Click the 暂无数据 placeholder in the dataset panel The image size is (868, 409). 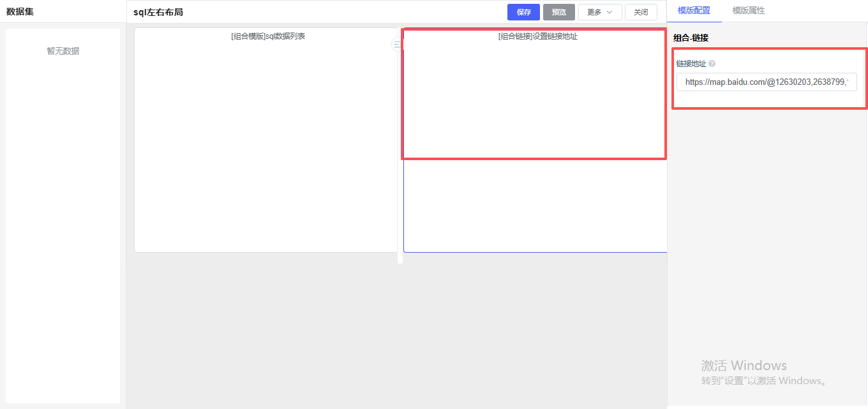click(63, 51)
